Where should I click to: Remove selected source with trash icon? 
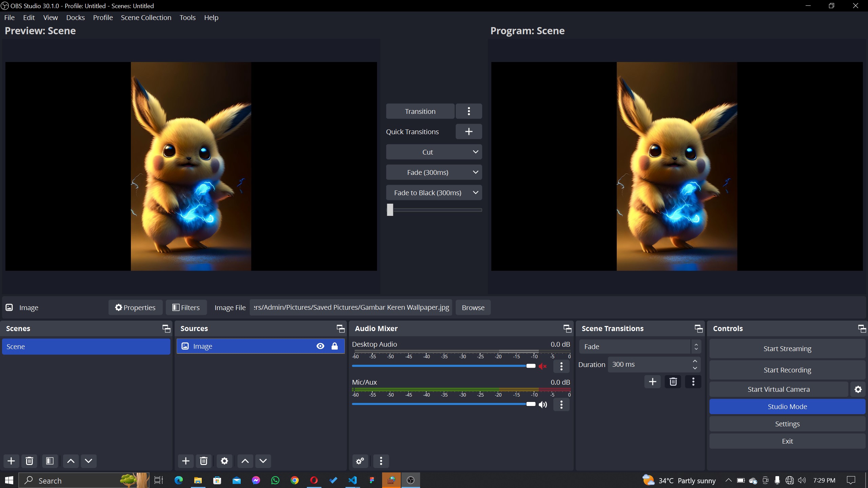pyautogui.click(x=203, y=461)
